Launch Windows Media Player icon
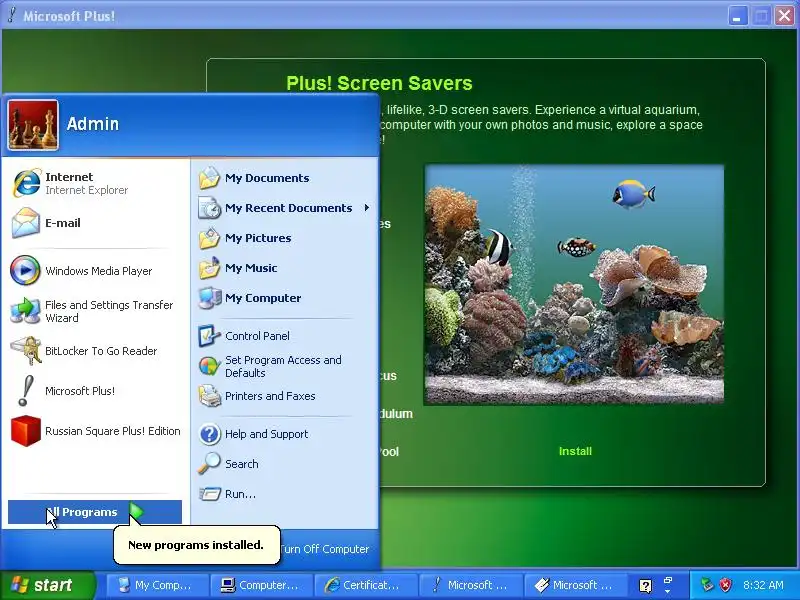This screenshot has height=600, width=800. click(x=25, y=270)
